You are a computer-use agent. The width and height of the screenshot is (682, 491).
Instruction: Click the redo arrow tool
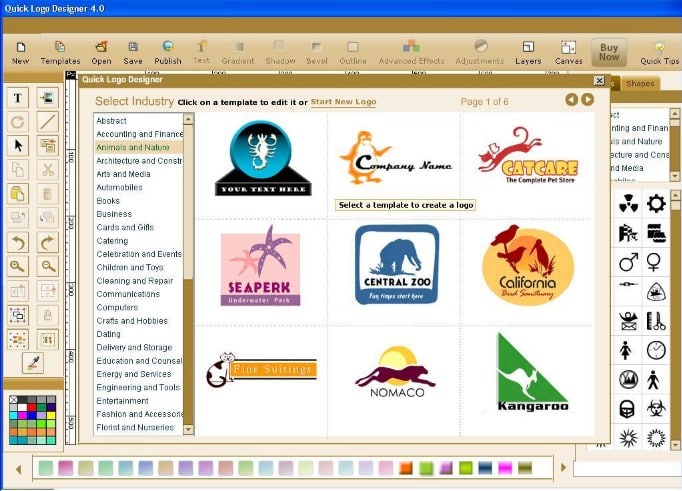(x=47, y=242)
